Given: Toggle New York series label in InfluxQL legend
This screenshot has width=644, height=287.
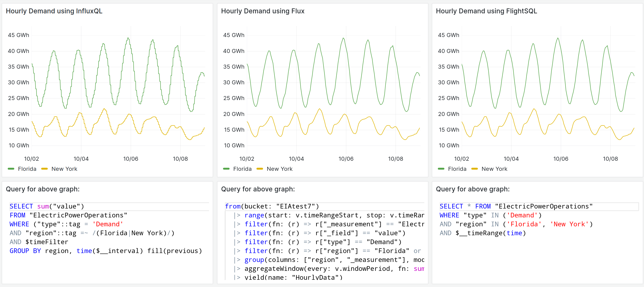Looking at the screenshot, I should coord(64,169).
